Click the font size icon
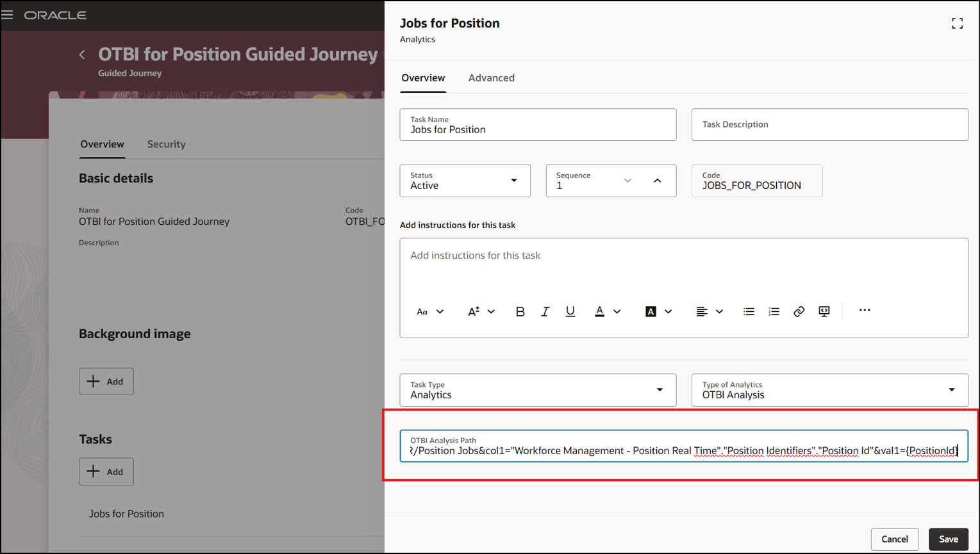 (x=474, y=312)
